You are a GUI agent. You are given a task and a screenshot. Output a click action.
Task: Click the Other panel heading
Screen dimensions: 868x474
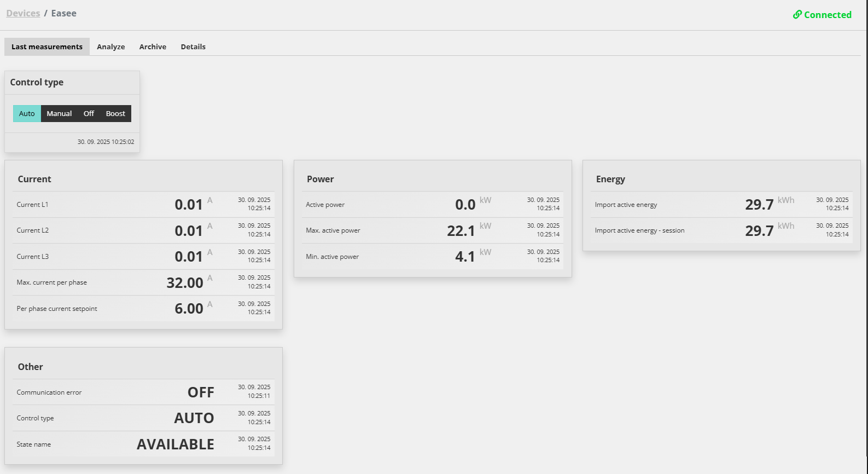click(30, 367)
